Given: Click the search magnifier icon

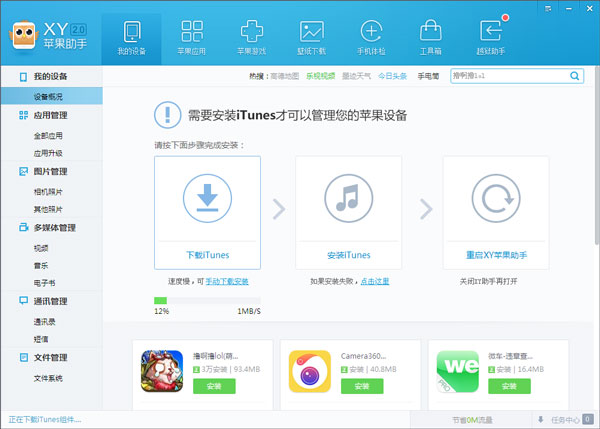Looking at the screenshot, I should click(x=574, y=76).
